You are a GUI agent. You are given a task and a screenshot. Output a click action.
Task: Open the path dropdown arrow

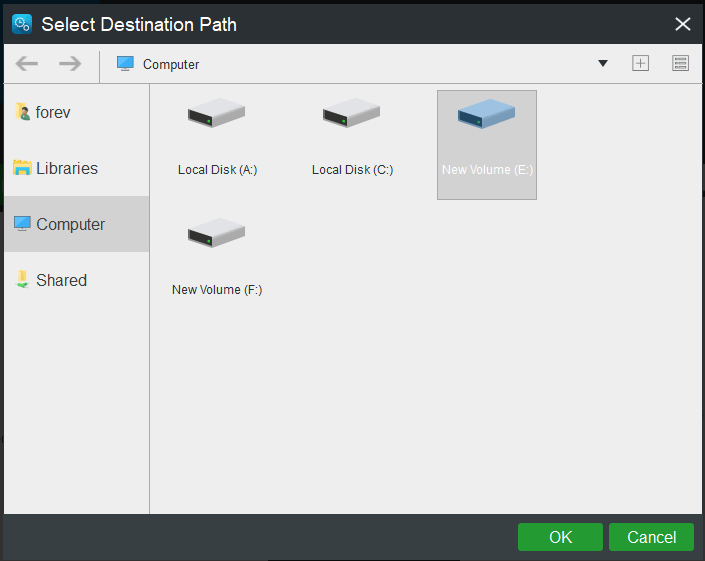(x=603, y=63)
